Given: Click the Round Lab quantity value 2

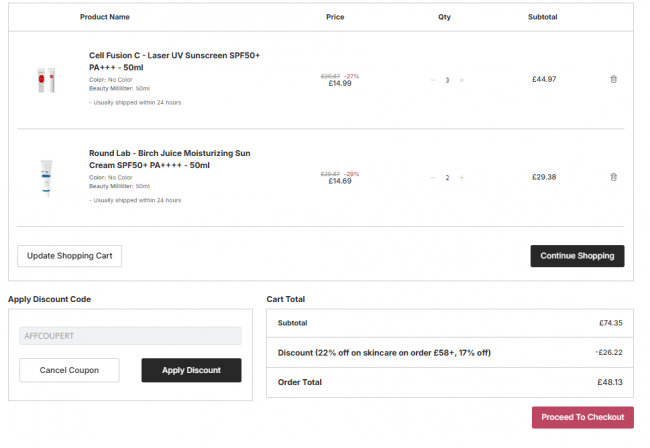Looking at the screenshot, I should [447, 178].
